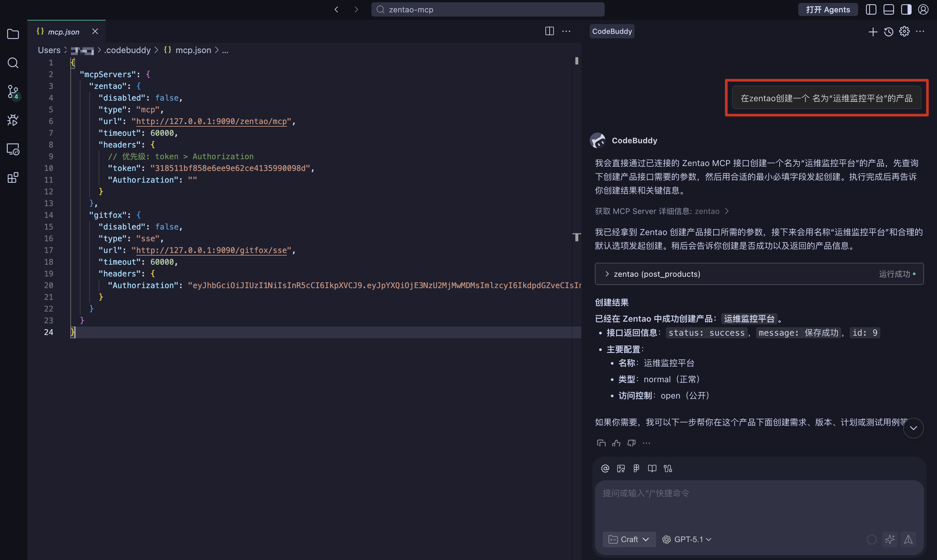Expand the zentao (post_products) tool result
The image size is (937, 560).
pyautogui.click(x=657, y=274)
